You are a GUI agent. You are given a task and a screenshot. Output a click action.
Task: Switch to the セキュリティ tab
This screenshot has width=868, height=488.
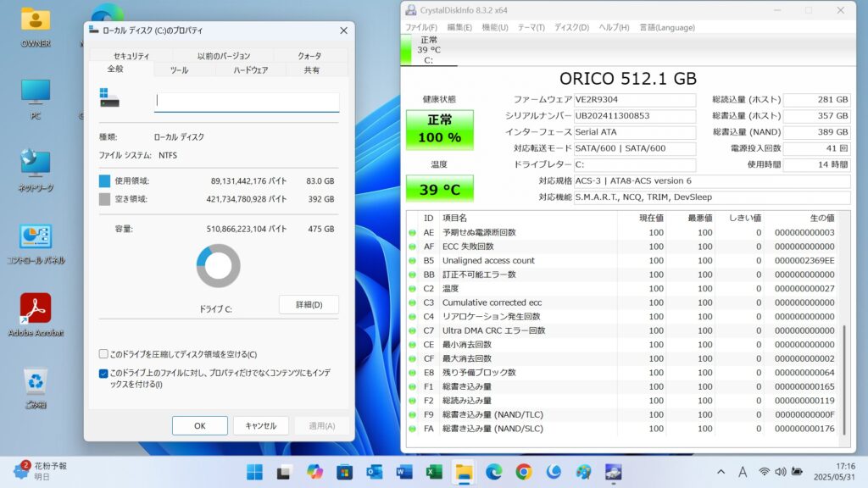point(131,56)
